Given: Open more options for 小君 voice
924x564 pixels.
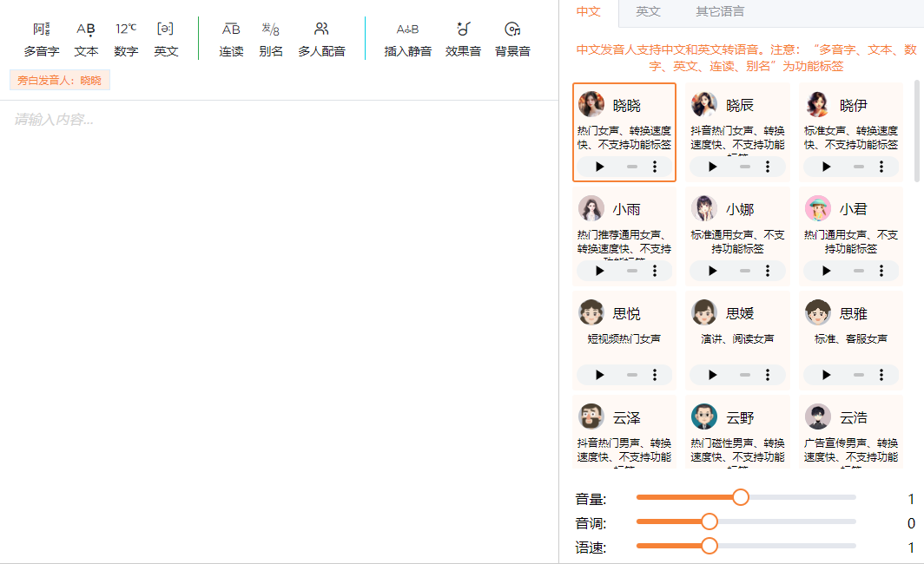Looking at the screenshot, I should click(881, 271).
